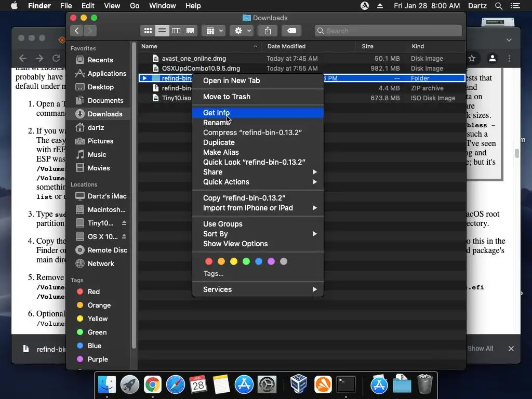Expand the refind-bin folder disclosure triangle

coord(144,78)
